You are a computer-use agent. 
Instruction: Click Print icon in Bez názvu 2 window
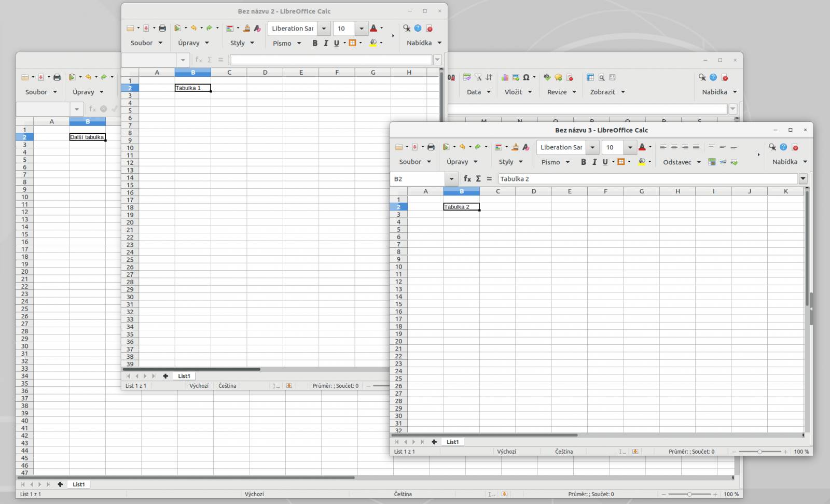(x=162, y=29)
